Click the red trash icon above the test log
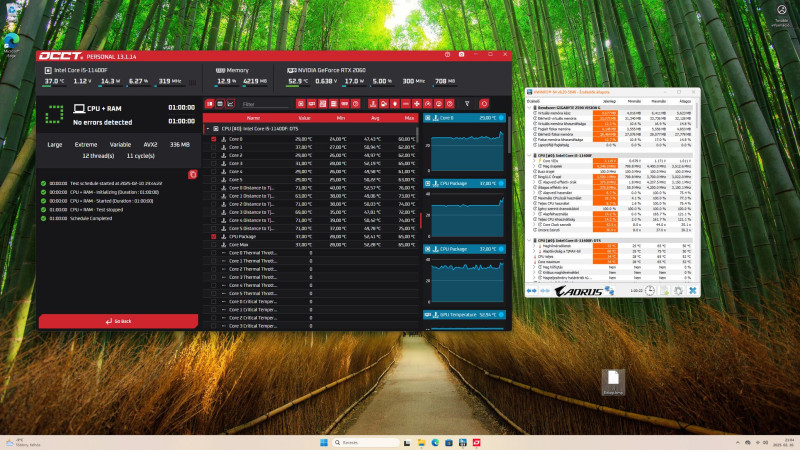The image size is (800, 450). pyautogui.click(x=193, y=174)
